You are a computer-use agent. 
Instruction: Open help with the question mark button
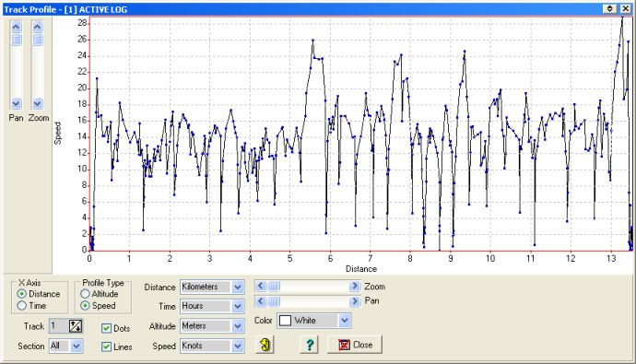309,345
